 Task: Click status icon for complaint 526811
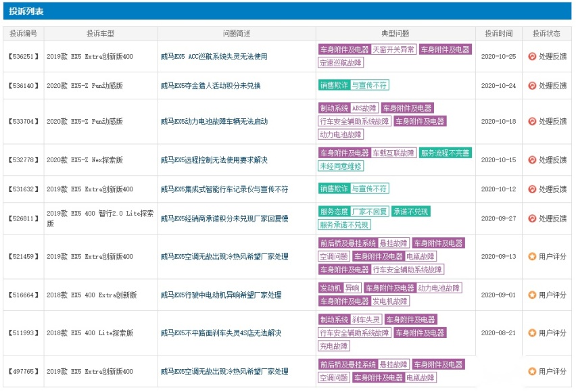(x=532, y=218)
